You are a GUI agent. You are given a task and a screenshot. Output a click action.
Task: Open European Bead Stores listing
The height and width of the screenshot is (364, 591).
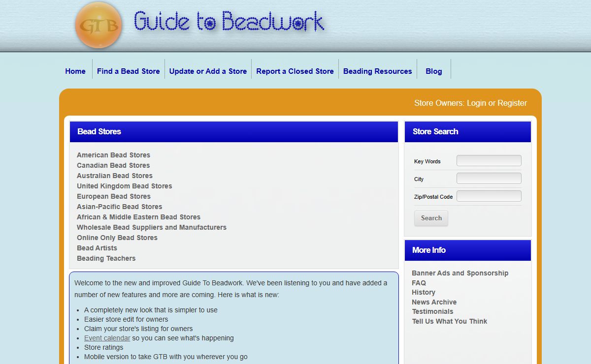point(114,196)
